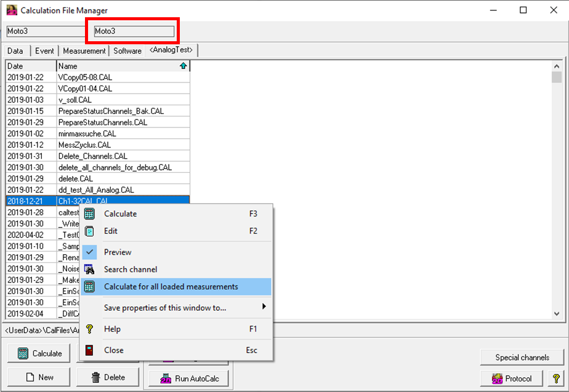Click the Date column header
Image resolution: width=569 pixels, height=392 pixels.
point(31,66)
